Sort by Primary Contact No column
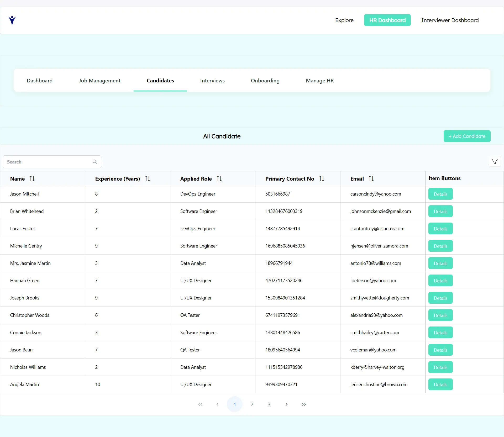 [322, 179]
